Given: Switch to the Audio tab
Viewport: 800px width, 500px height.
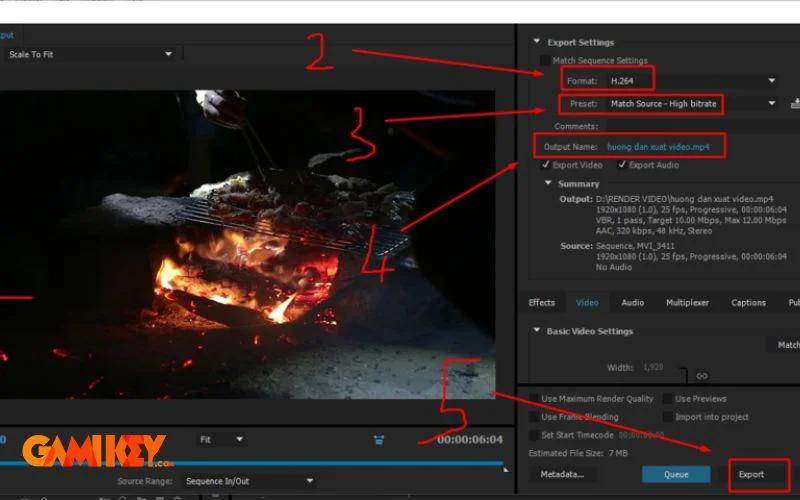Looking at the screenshot, I should 632,303.
